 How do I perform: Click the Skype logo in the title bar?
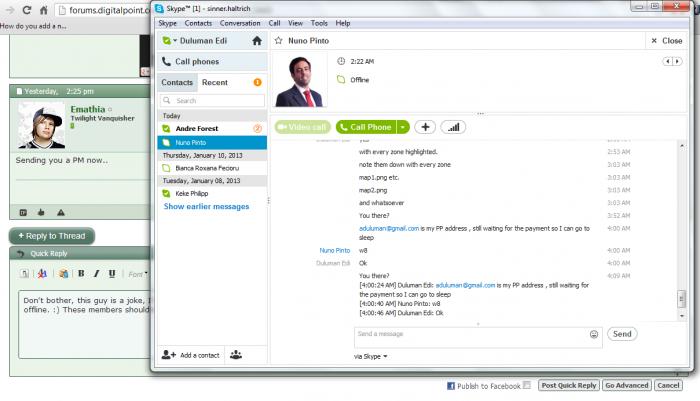(159, 8)
